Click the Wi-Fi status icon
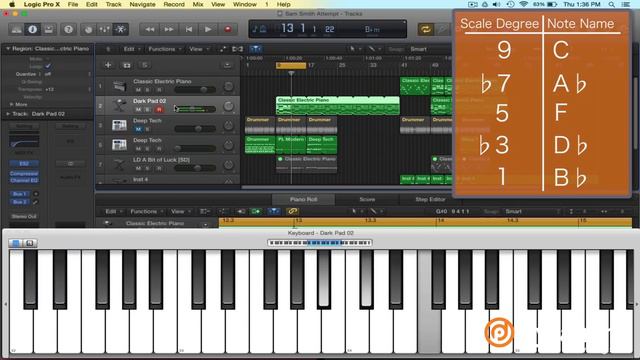Screen dimensions: 640x360 tap(523, 4)
